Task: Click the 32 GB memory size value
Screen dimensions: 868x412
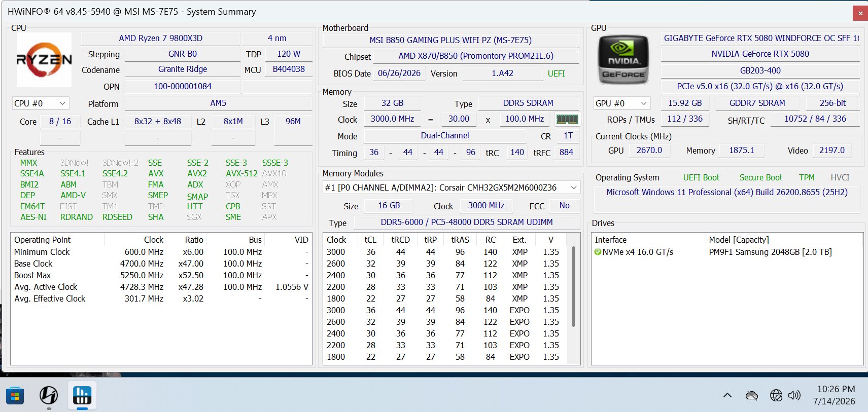Action: pos(393,103)
